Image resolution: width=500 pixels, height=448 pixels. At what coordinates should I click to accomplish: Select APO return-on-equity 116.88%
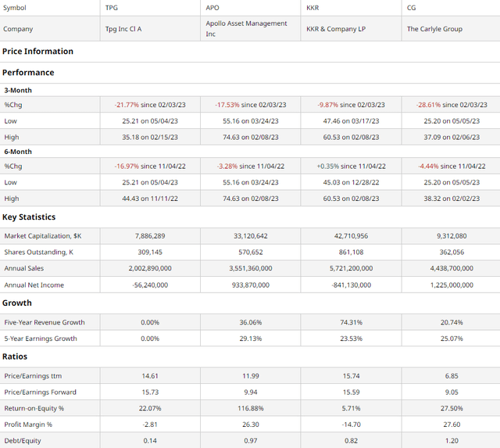click(251, 408)
